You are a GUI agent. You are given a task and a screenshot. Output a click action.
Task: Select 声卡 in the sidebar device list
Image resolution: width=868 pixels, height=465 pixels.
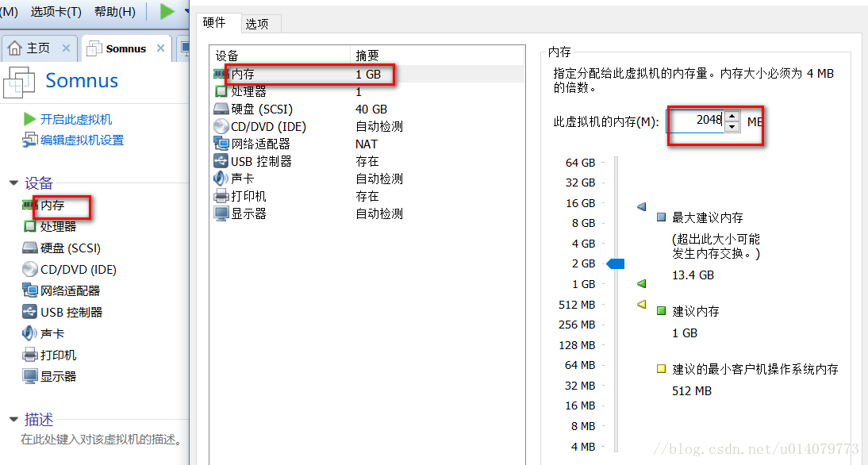(52, 334)
